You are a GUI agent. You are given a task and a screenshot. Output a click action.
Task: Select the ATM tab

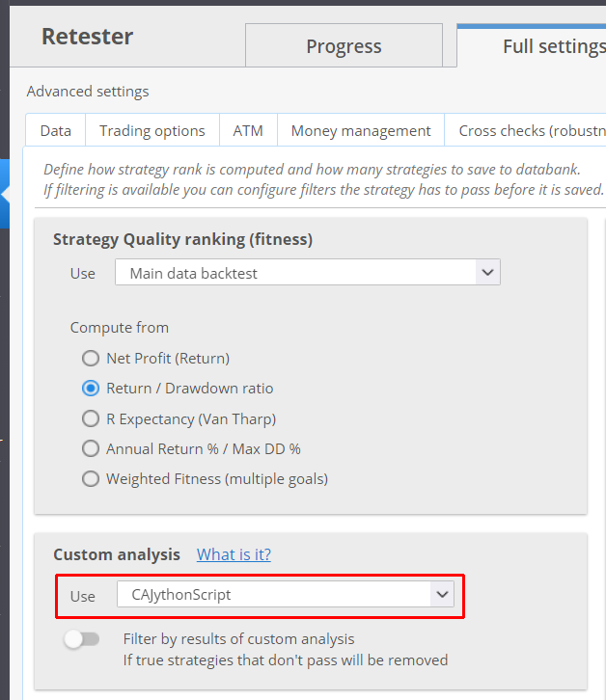[x=248, y=130]
